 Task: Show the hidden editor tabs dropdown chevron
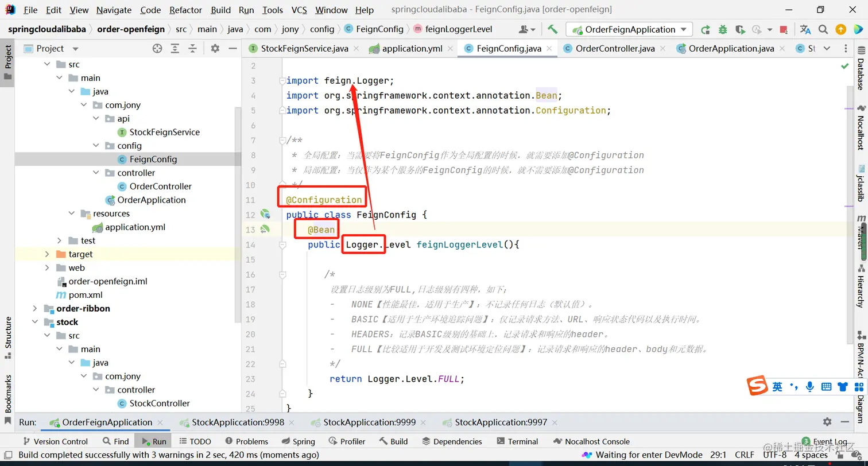(x=827, y=49)
